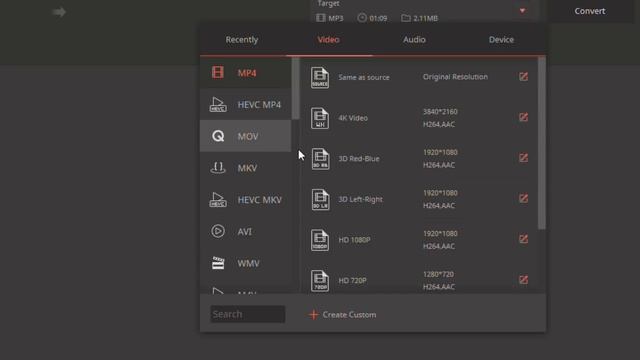This screenshot has height=360, width=640.
Task: Collapse the Target format dropdown arrow
Action: tap(522, 11)
